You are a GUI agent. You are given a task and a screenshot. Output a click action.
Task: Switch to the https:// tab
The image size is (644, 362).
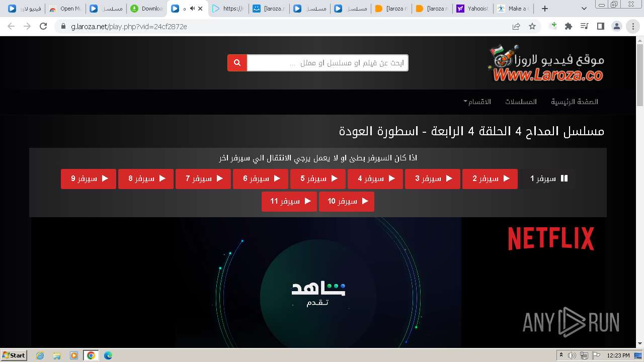[x=228, y=9]
